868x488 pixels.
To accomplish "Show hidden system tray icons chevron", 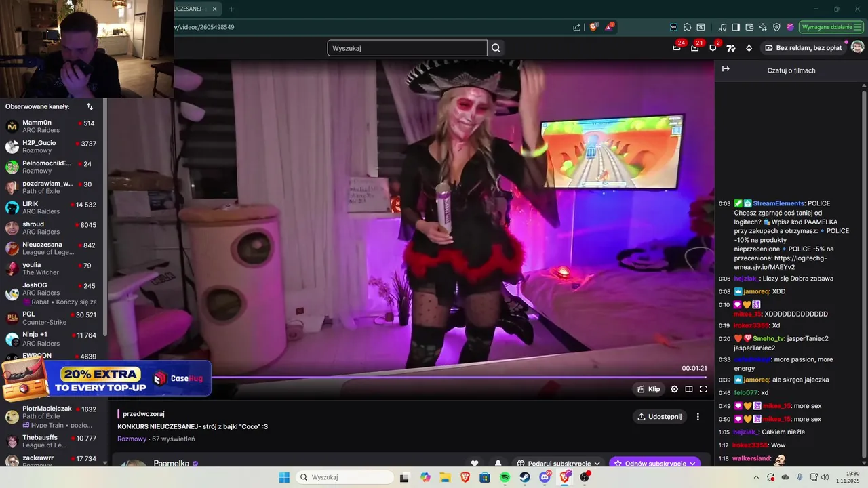I will [756, 477].
